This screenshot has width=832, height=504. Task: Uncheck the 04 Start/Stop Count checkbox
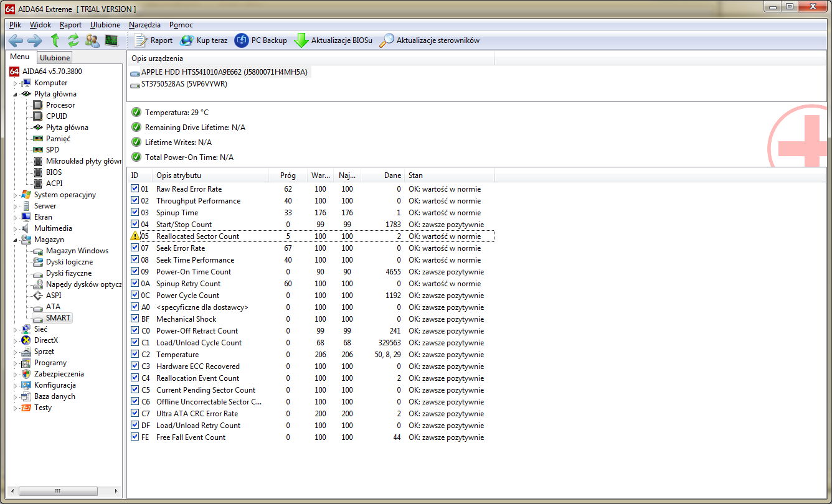[135, 224]
